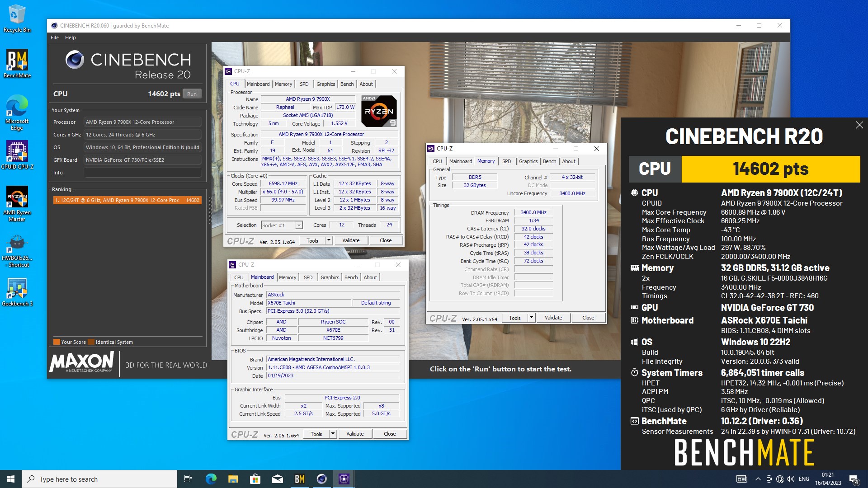Switch to BenchMate taskbar icon

pos(299,479)
